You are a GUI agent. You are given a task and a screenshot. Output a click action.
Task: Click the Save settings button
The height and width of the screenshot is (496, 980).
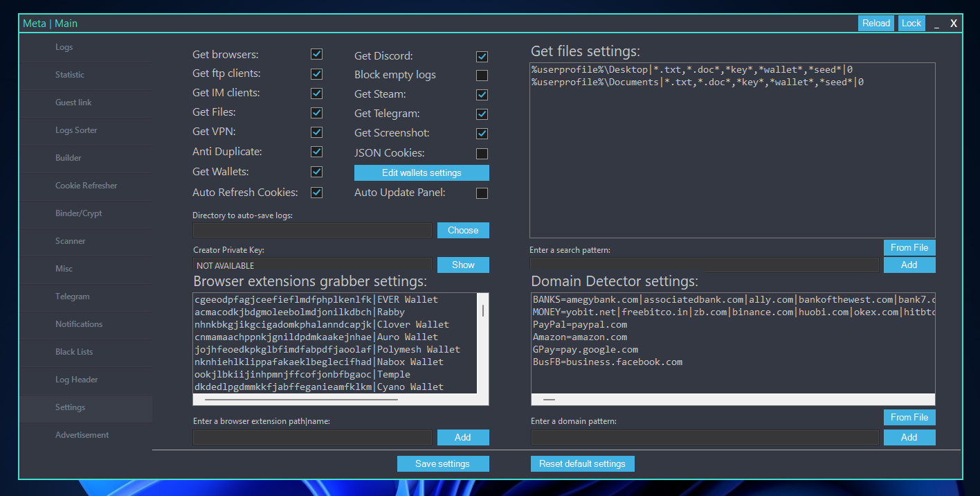pyautogui.click(x=443, y=463)
